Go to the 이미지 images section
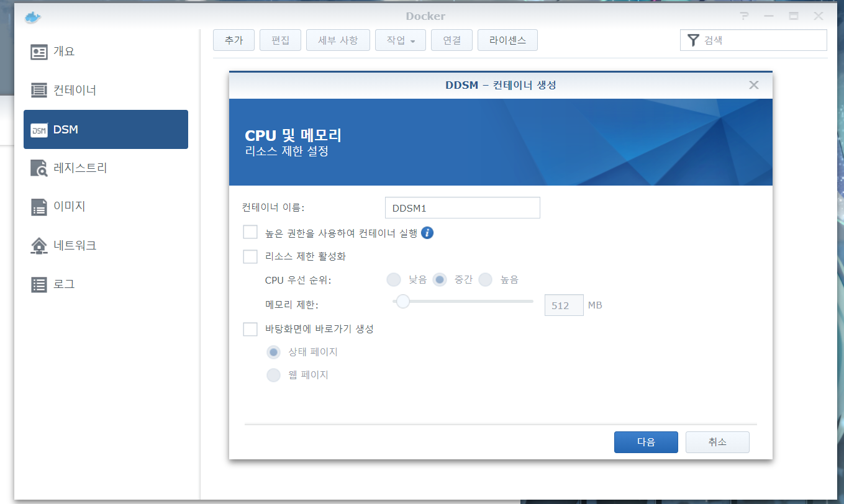 106,207
